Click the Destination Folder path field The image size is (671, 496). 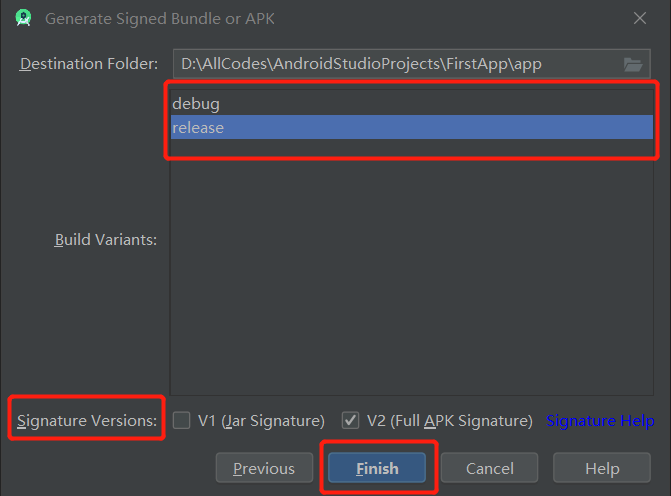point(412,64)
